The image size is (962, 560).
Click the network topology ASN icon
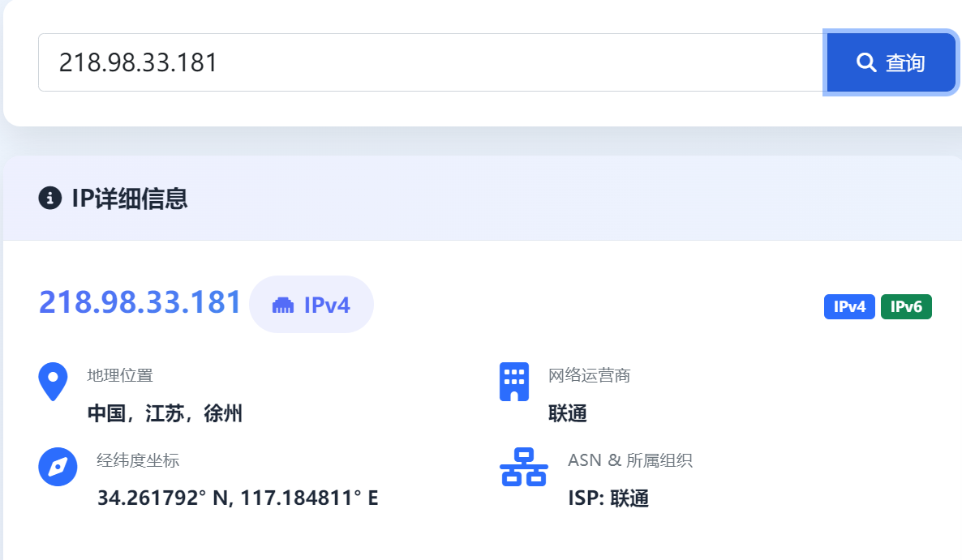click(x=523, y=467)
